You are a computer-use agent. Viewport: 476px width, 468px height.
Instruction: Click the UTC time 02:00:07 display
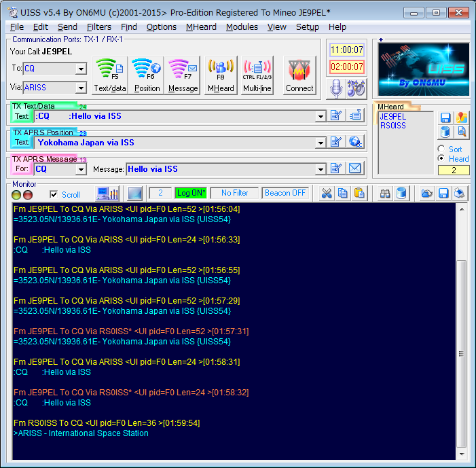click(346, 67)
